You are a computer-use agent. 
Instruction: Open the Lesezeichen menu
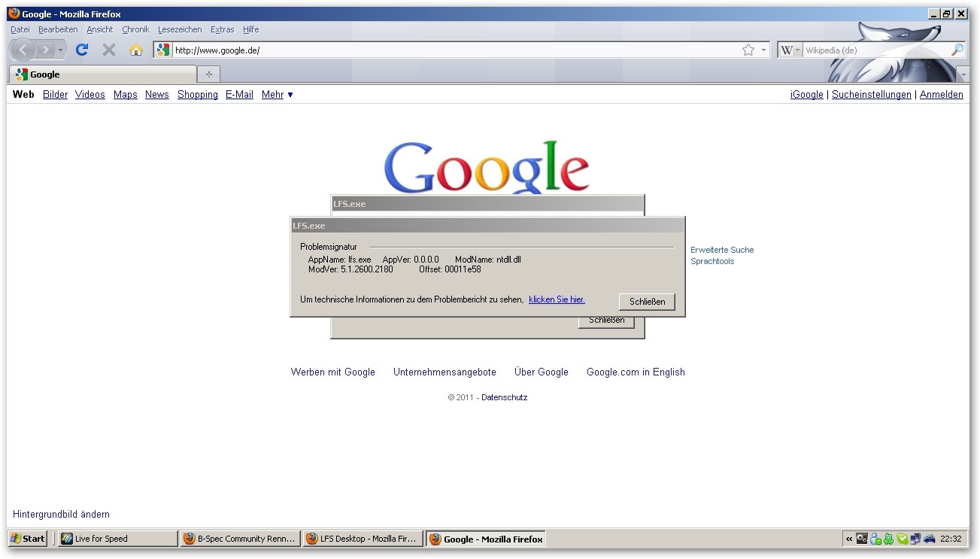pyautogui.click(x=180, y=29)
